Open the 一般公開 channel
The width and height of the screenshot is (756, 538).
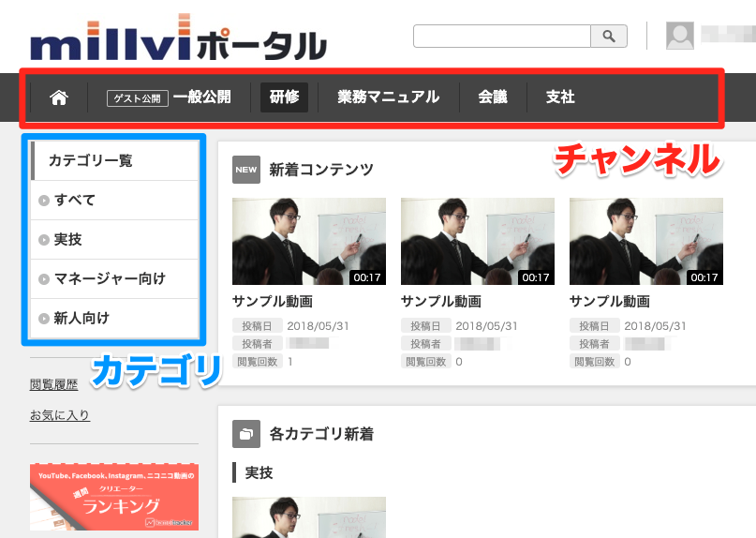click(202, 97)
